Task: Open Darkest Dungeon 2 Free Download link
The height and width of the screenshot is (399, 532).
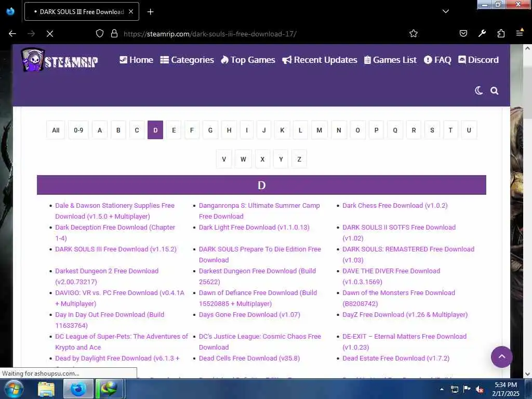Action: click(x=107, y=276)
